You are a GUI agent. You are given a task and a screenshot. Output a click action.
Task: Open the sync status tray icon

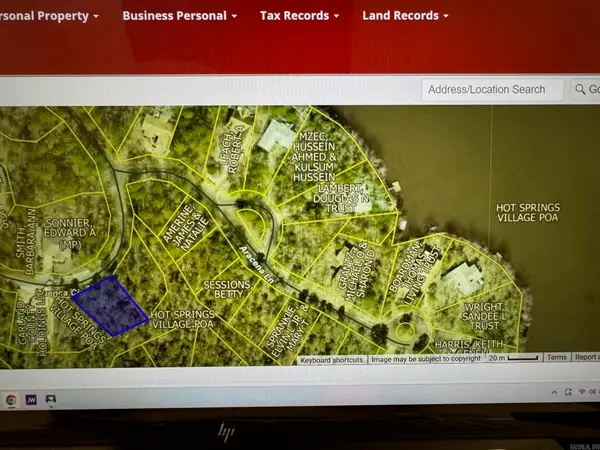(x=568, y=392)
